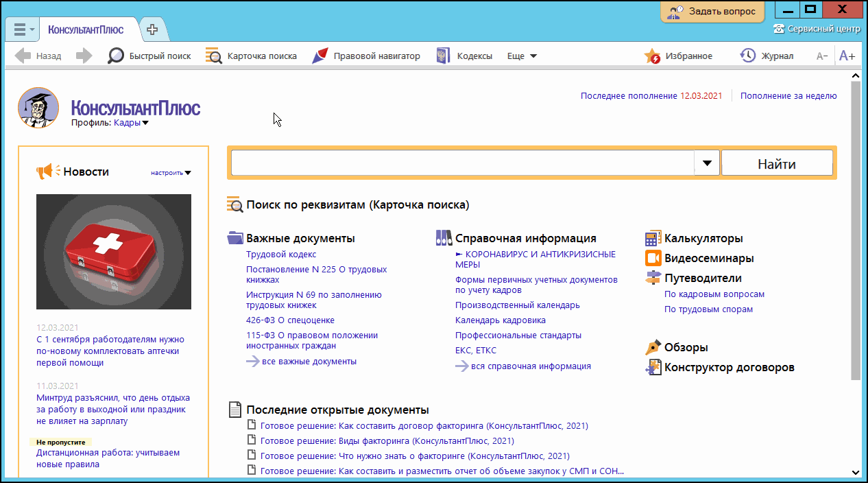868x483 pixels.
Task: Launch Правовой навигатор icon
Action: (320, 56)
